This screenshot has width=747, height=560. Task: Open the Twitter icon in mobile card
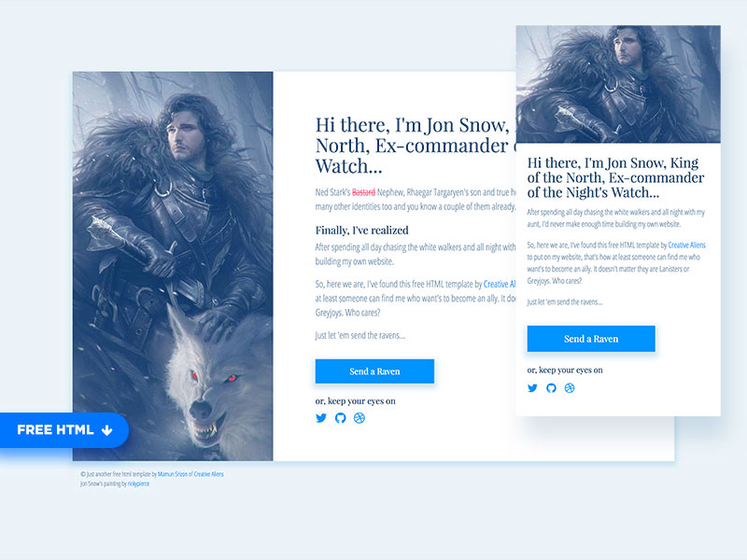pos(532,388)
